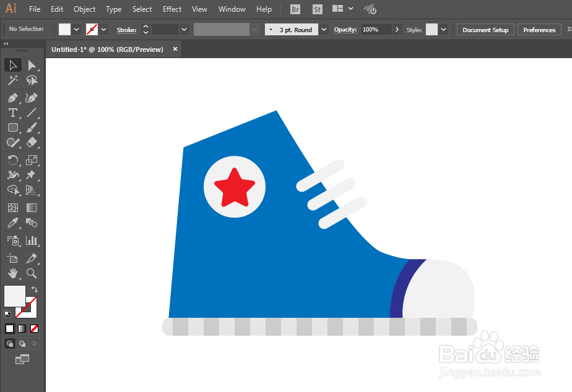Image resolution: width=572 pixels, height=392 pixels.
Task: Open Preferences button
Action: pyautogui.click(x=539, y=30)
